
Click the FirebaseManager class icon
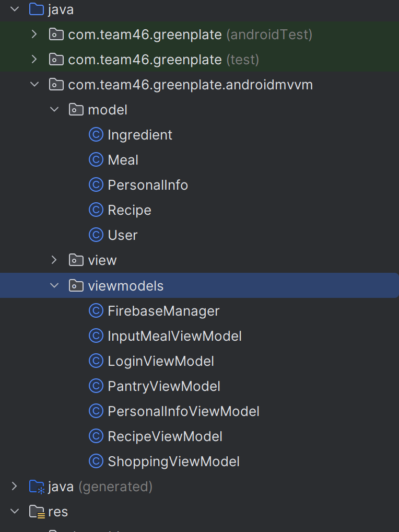point(96,311)
